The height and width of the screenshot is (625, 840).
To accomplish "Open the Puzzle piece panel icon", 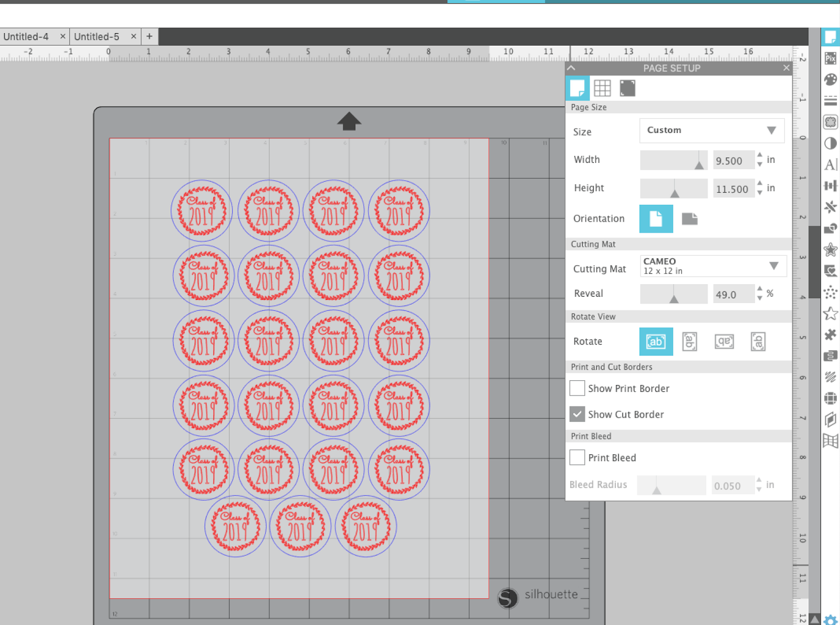I will coord(831,335).
